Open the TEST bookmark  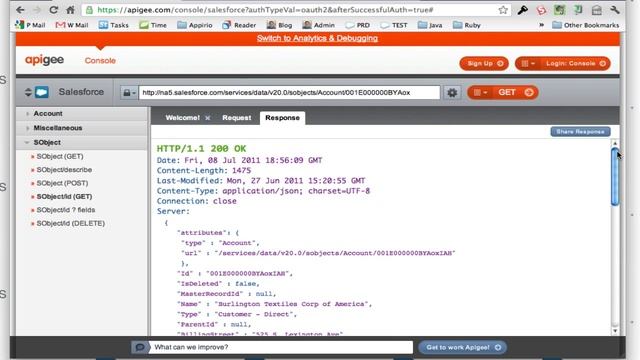coord(393,25)
